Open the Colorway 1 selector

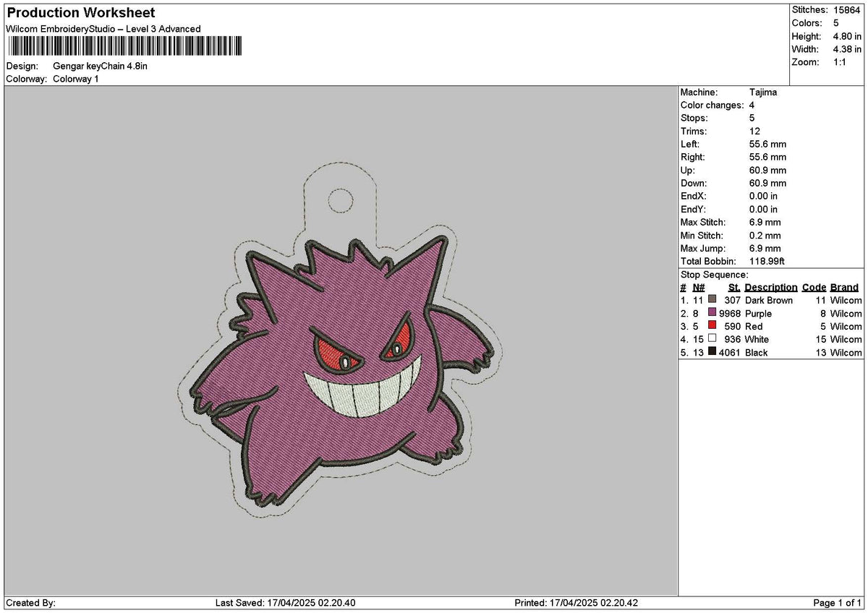[75, 77]
